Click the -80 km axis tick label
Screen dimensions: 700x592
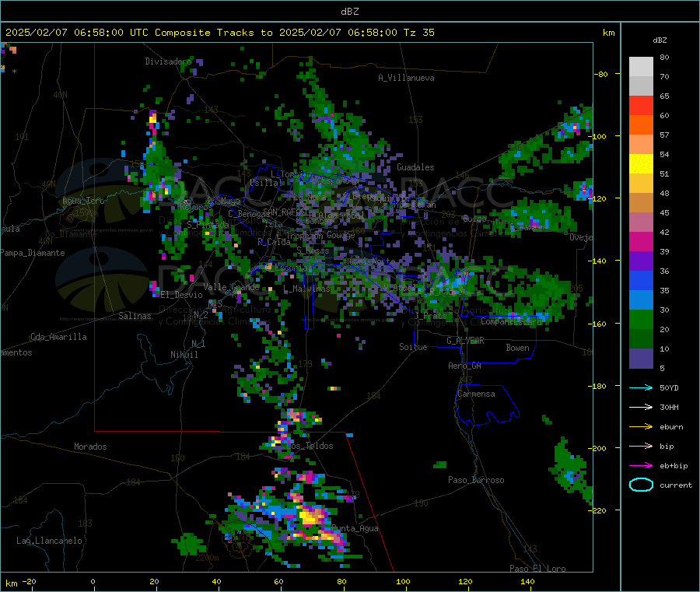600,74
